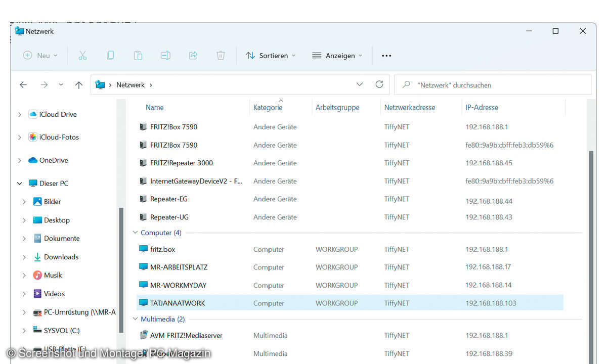The image size is (607, 364).
Task: Expand the iCloud Drive tree node
Action: tap(20, 115)
